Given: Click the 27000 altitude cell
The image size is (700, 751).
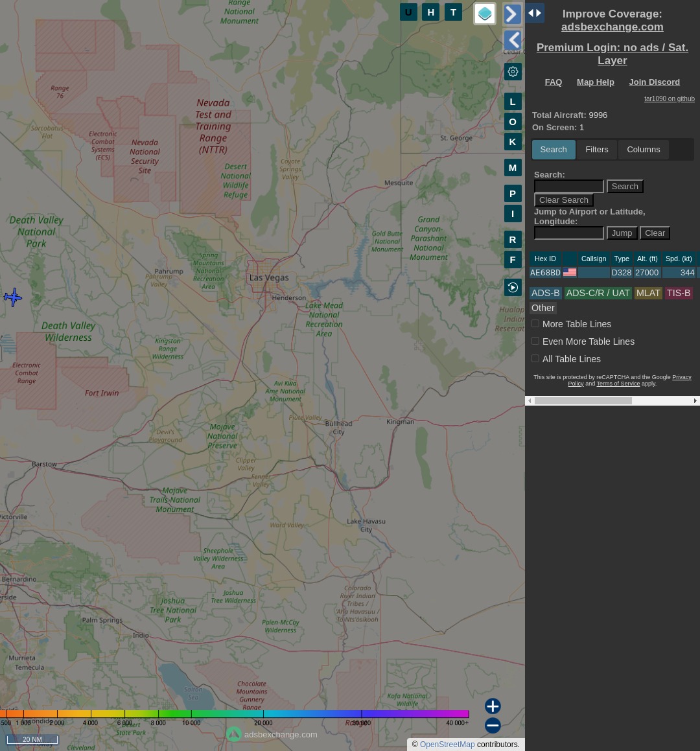Looking at the screenshot, I should point(647,273).
